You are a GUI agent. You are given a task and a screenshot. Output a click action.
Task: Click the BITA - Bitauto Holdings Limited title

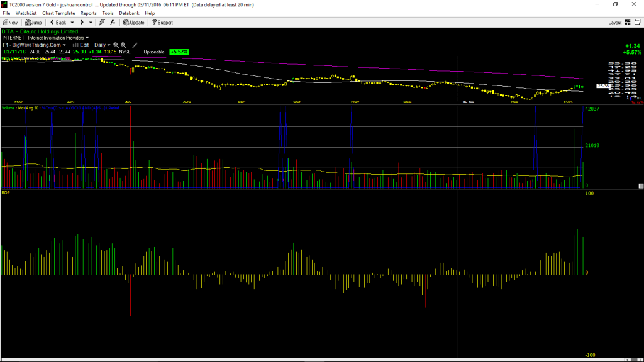point(40,31)
